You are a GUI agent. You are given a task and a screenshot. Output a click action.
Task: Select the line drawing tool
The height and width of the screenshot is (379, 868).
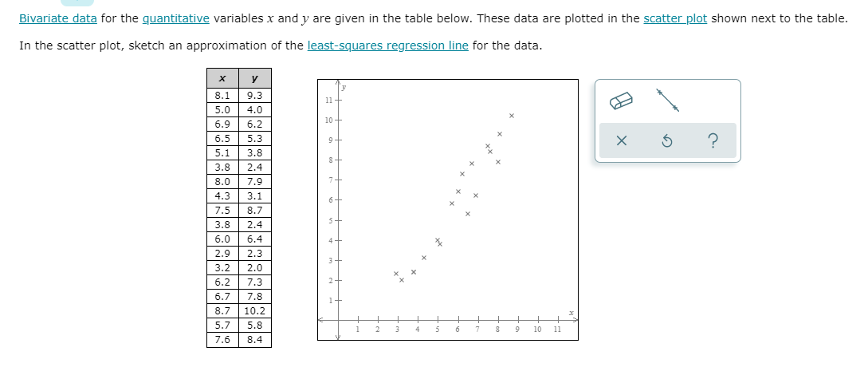(x=668, y=101)
